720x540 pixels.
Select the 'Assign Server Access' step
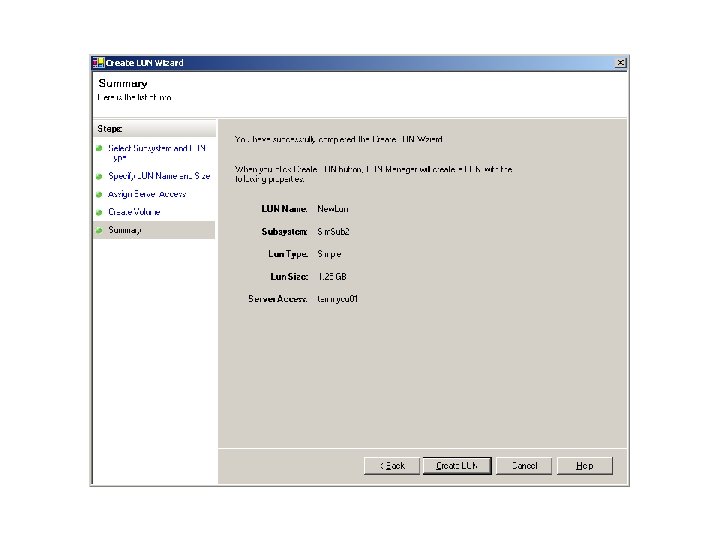tap(147, 194)
